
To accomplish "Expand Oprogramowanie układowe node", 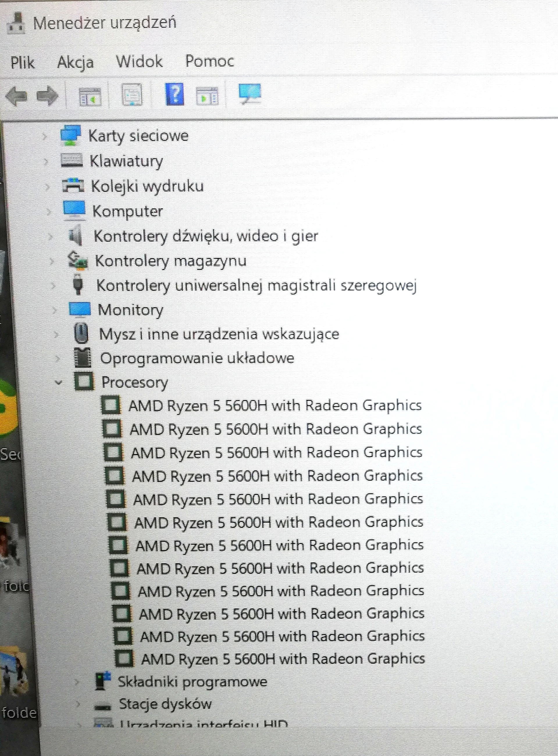I will click(x=58, y=358).
